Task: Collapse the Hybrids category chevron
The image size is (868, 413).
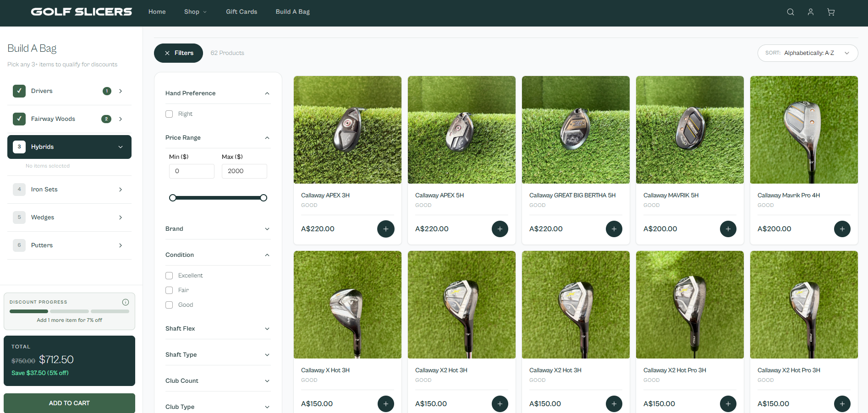Action: (x=121, y=147)
